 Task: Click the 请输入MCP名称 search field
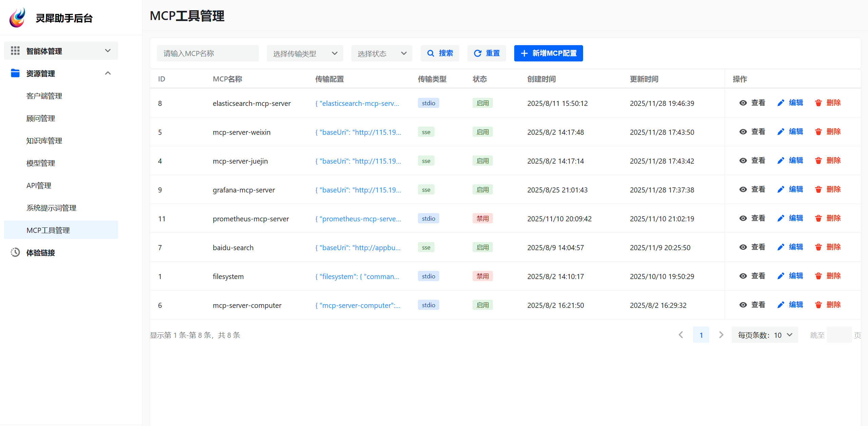[x=208, y=53]
